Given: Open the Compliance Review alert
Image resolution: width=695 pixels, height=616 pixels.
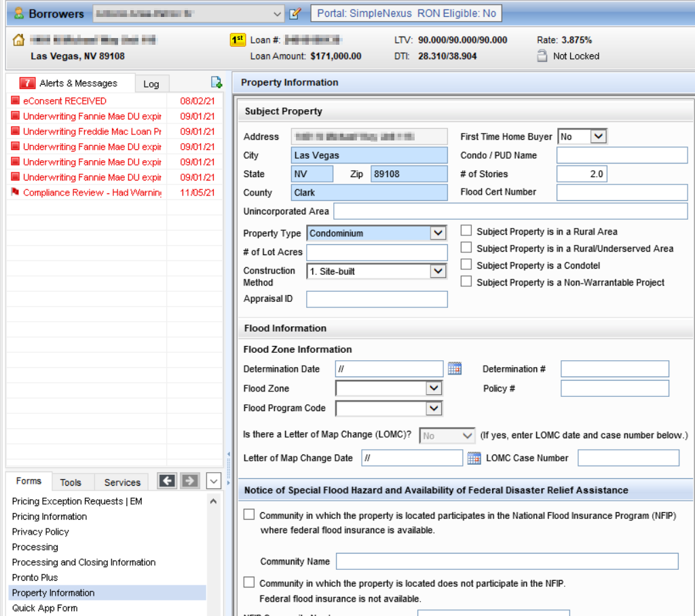Looking at the screenshot, I should click(92, 193).
